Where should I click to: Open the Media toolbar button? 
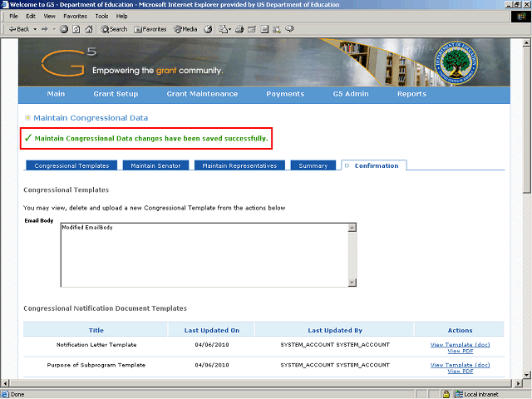pos(185,29)
